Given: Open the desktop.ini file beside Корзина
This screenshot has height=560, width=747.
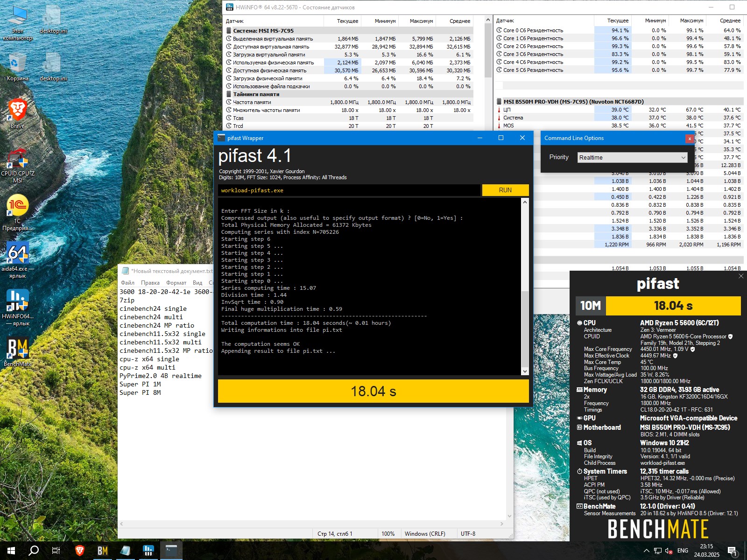Looking at the screenshot, I should pyautogui.click(x=53, y=67).
